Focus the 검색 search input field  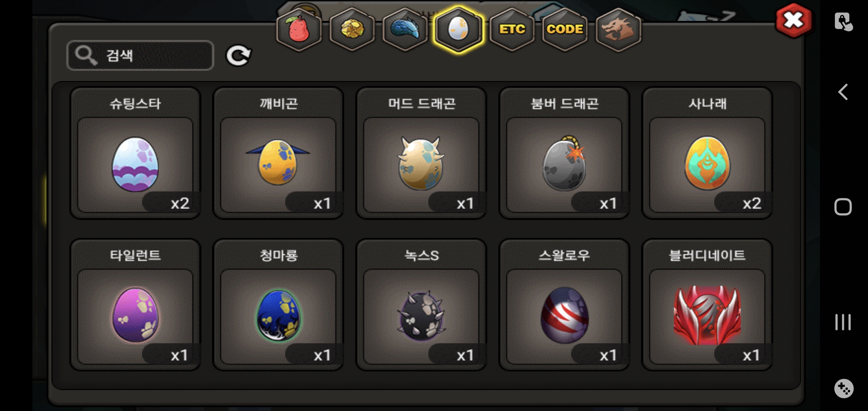[140, 56]
